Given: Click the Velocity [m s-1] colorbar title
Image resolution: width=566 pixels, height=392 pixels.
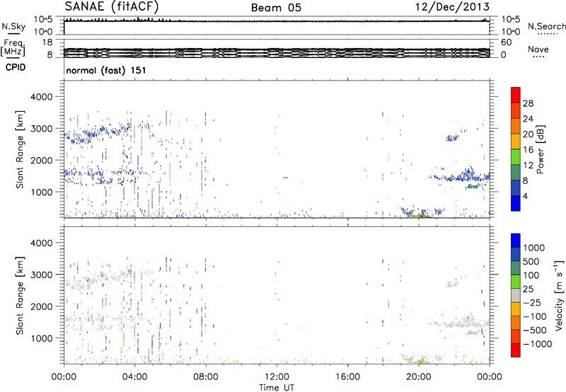Looking at the screenshot, I should pos(559,295).
